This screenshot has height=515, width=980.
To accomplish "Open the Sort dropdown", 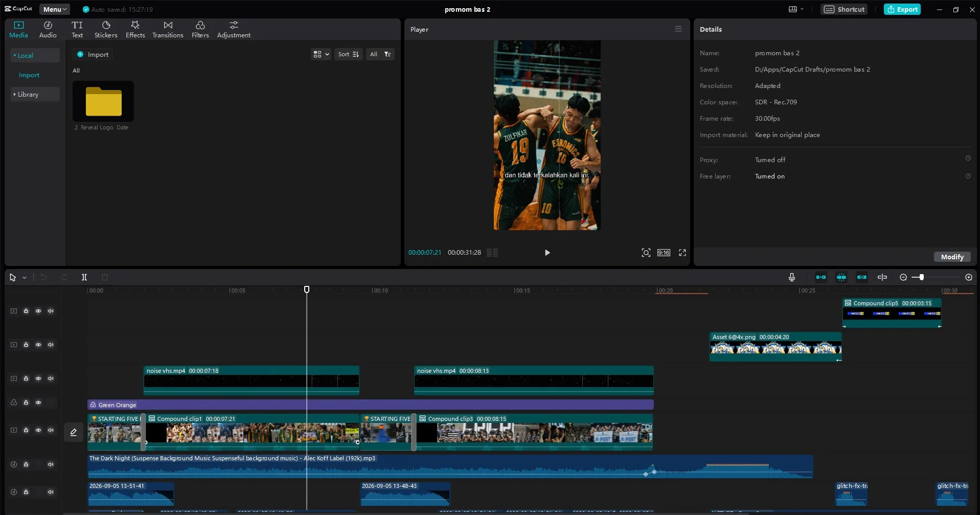I will pyautogui.click(x=349, y=54).
